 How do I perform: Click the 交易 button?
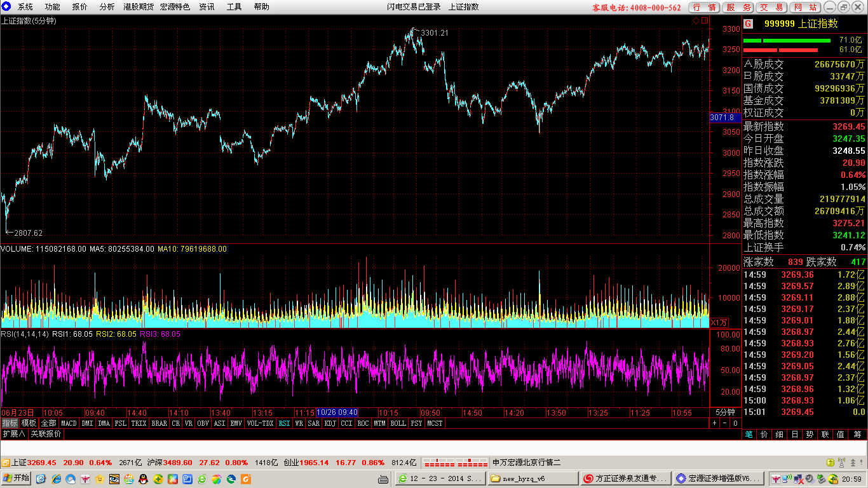point(772,8)
